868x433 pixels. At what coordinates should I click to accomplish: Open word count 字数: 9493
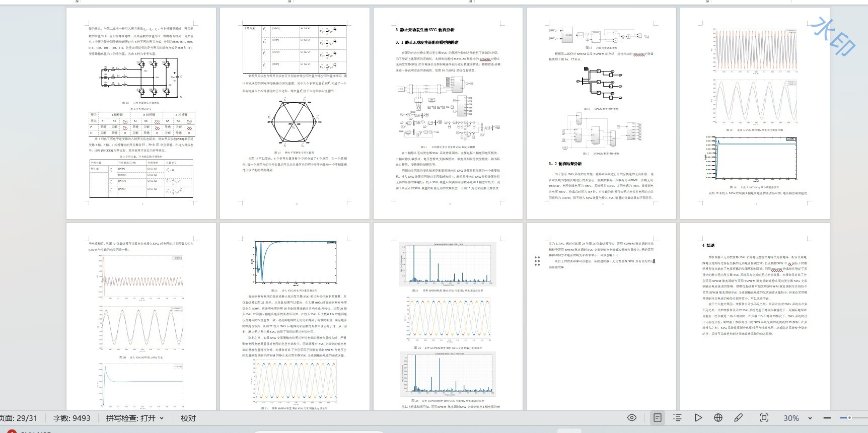(71, 418)
